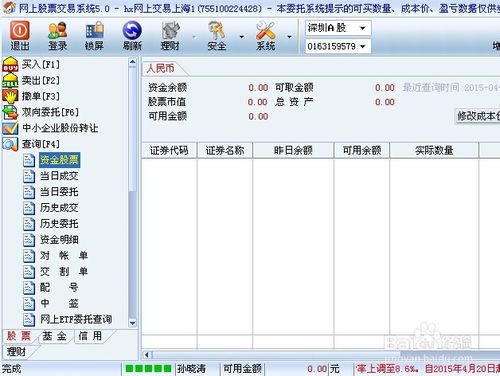Click document icon beside 历史成交
The width and height of the screenshot is (500, 376).
pyautogui.click(x=29, y=208)
